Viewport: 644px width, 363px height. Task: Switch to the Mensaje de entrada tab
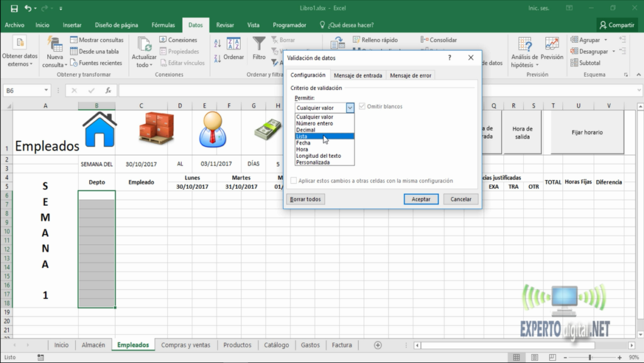[358, 74]
